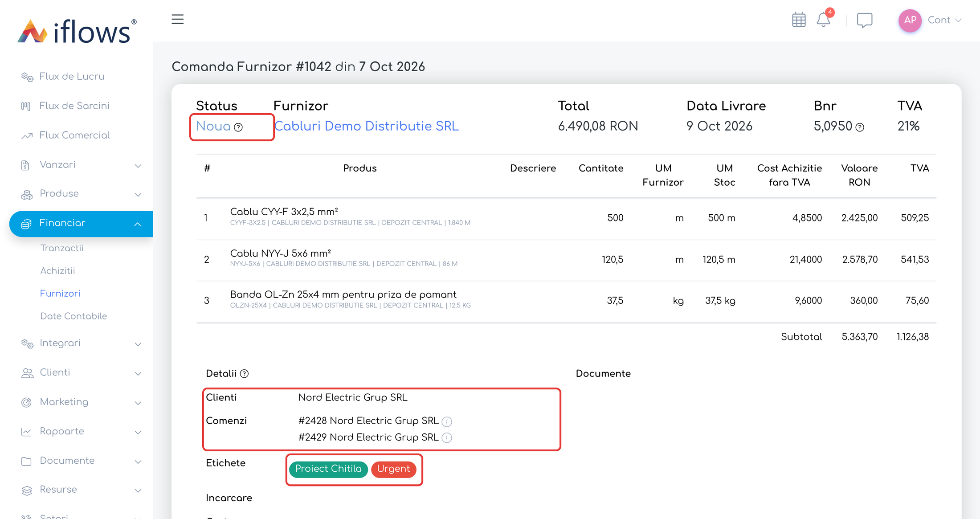Expand the Marketing menu
Image resolution: width=980 pixels, height=519 pixels.
(x=81, y=402)
